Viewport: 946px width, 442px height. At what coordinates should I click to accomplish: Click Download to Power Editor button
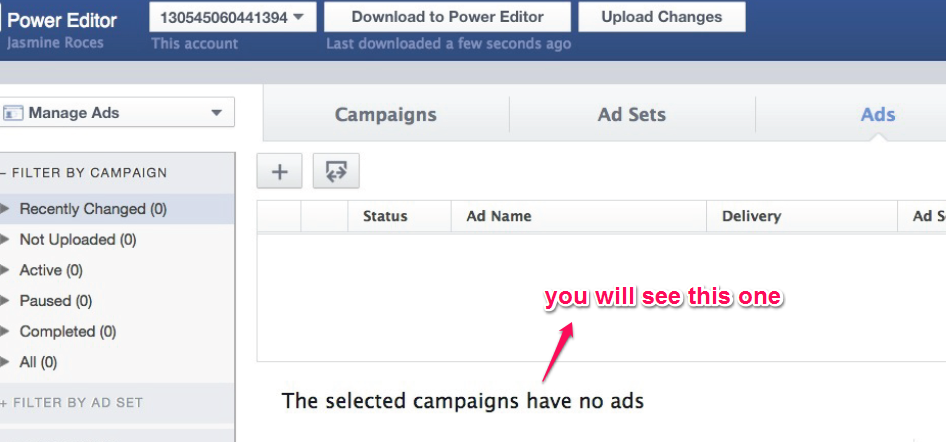pyautogui.click(x=447, y=17)
